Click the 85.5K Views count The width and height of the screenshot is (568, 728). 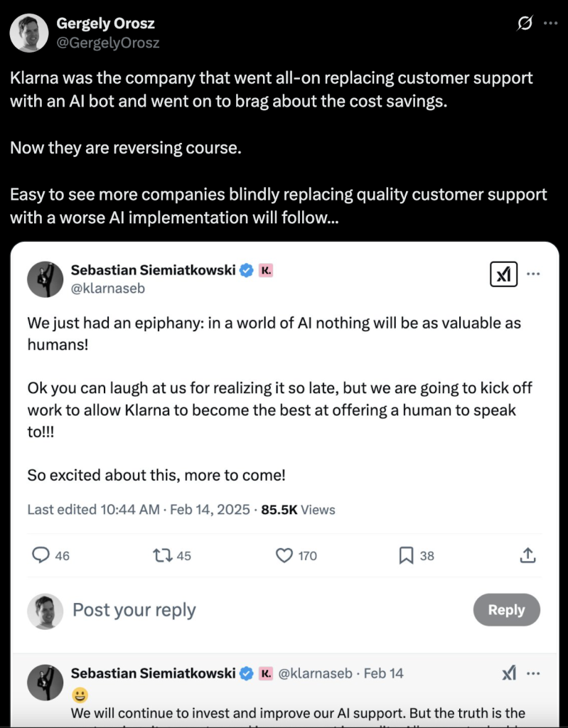(x=298, y=510)
